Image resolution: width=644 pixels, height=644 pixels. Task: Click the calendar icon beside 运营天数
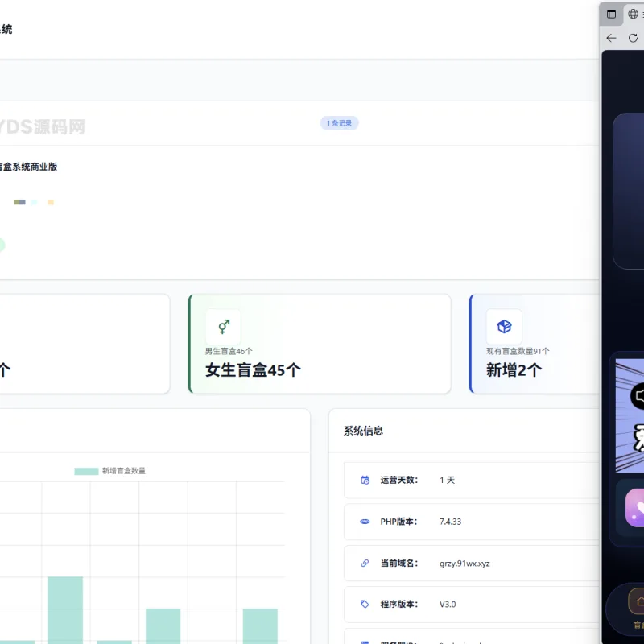coord(365,480)
